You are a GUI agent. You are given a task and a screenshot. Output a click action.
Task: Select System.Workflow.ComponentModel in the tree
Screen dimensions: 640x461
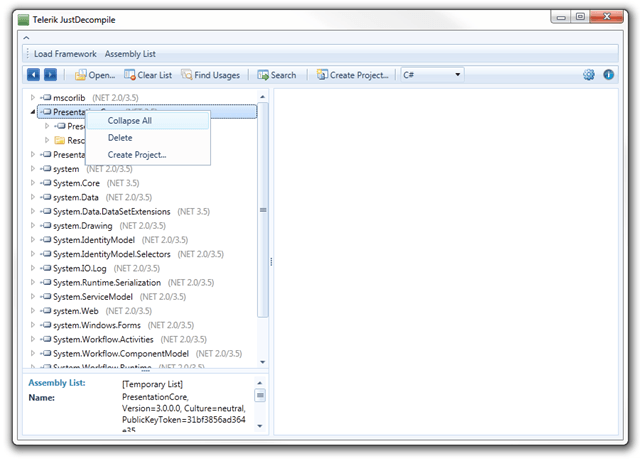tap(121, 354)
